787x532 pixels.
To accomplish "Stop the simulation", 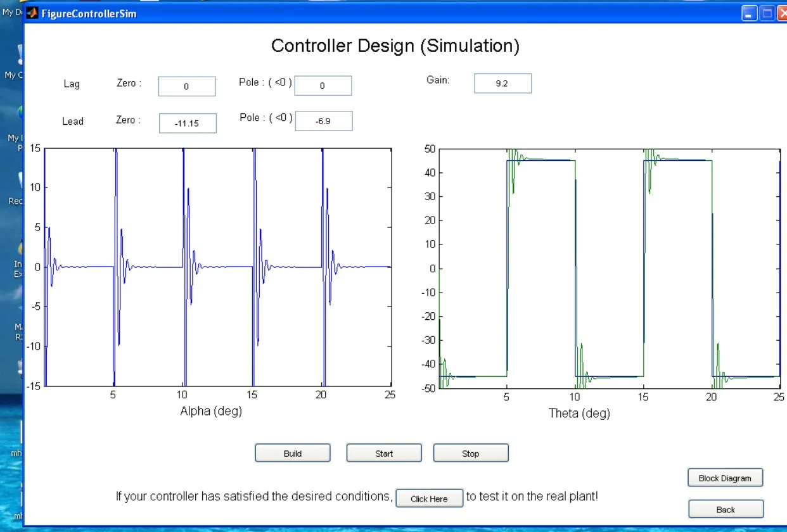I will pyautogui.click(x=470, y=453).
